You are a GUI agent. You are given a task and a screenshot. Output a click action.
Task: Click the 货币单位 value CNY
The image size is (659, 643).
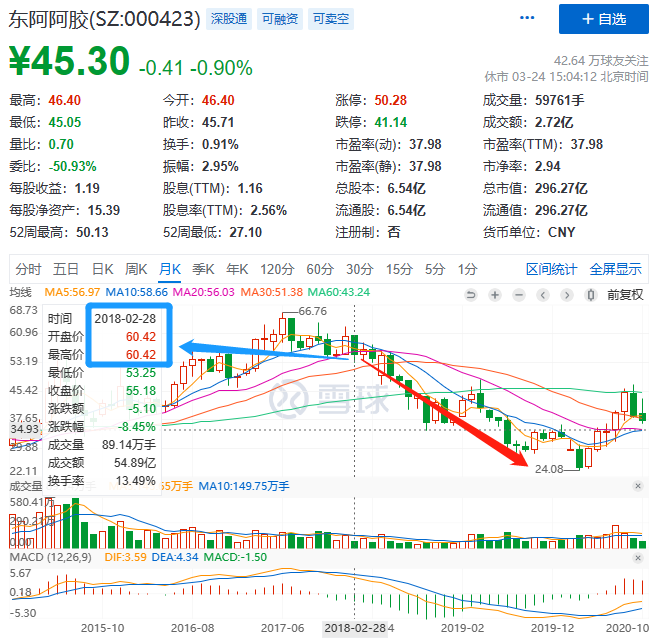561,232
